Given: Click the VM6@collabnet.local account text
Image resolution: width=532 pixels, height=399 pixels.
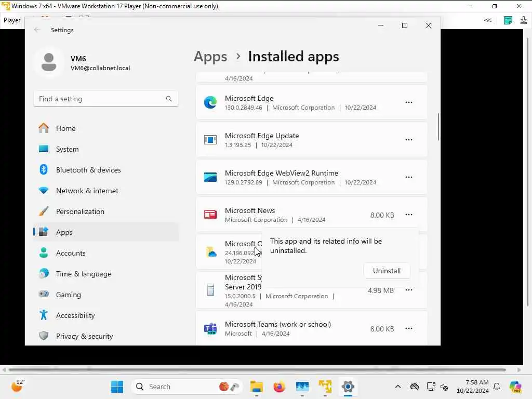Looking at the screenshot, I should pyautogui.click(x=100, y=68).
